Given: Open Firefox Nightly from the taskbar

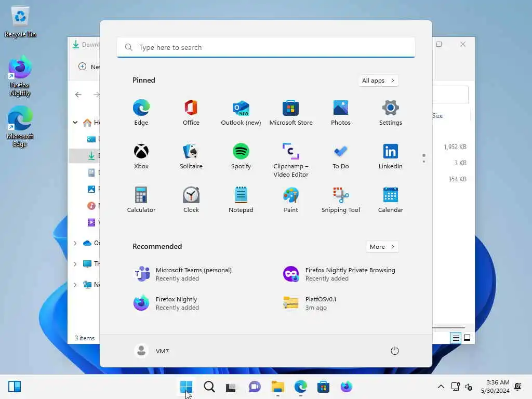Looking at the screenshot, I should pyautogui.click(x=347, y=387).
